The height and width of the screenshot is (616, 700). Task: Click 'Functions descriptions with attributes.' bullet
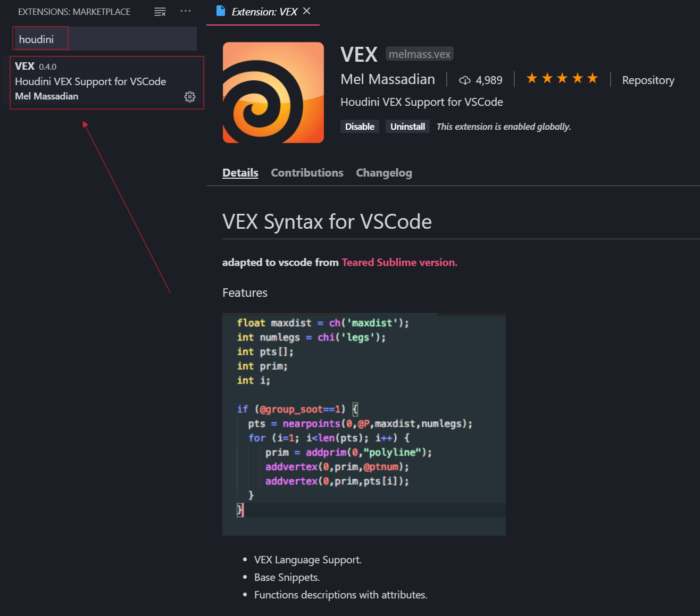coord(340,595)
